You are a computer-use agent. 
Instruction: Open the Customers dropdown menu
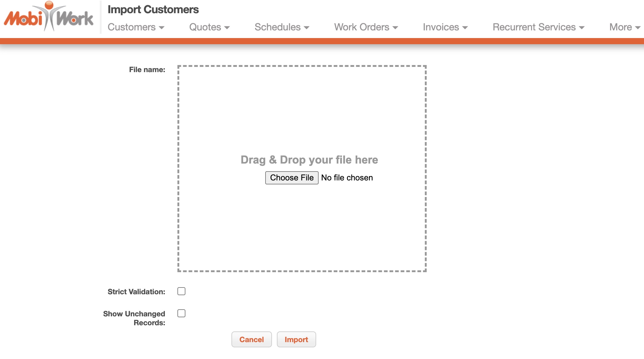tap(136, 27)
